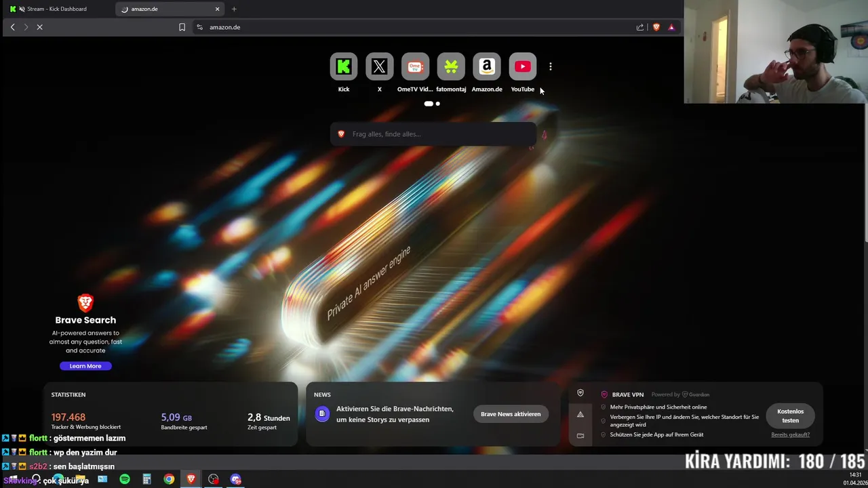Select the first shortcuts page dot
This screenshot has height=488, width=868.
tap(429, 104)
